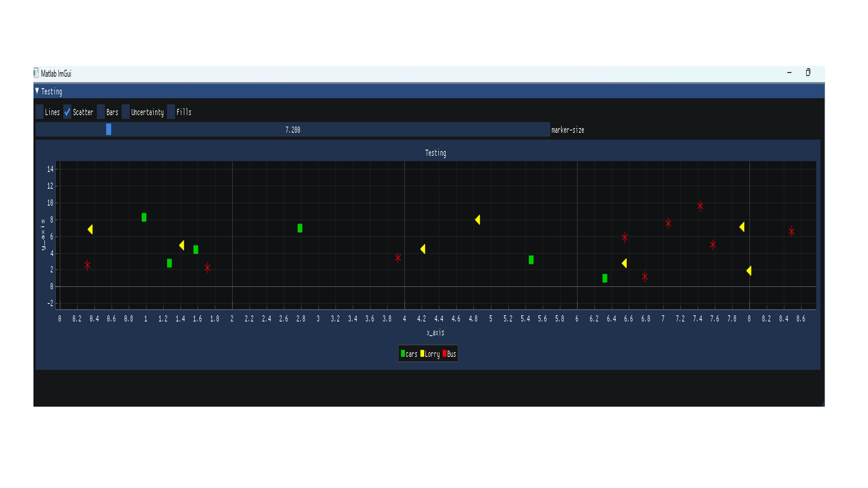Click the marker-size slider handle
Viewport: 868px width, 488px height.
tap(108, 130)
